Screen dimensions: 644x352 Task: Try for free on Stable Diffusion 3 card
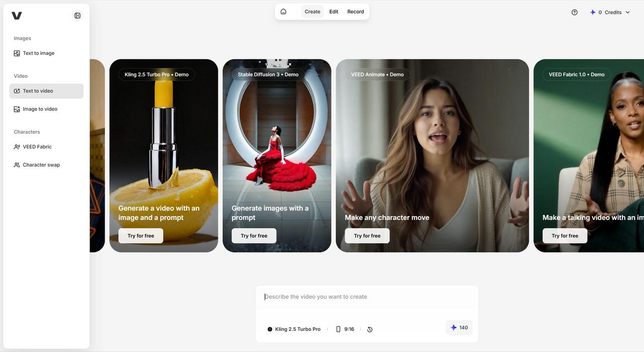pos(254,236)
